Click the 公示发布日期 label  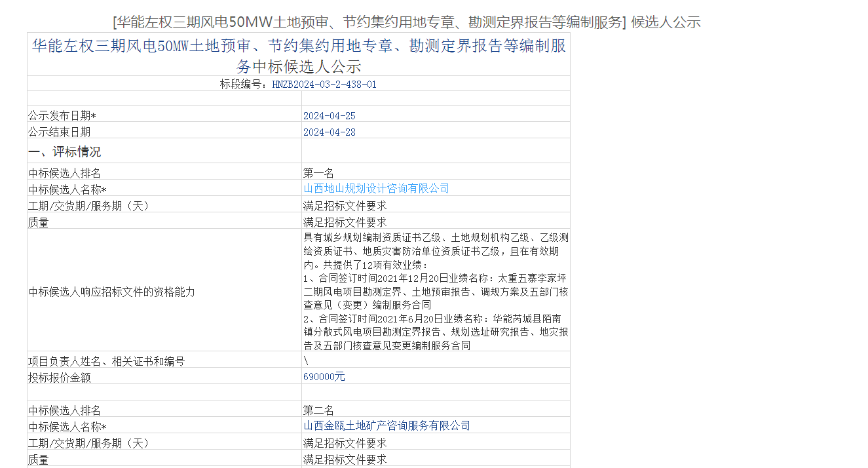tap(62, 116)
